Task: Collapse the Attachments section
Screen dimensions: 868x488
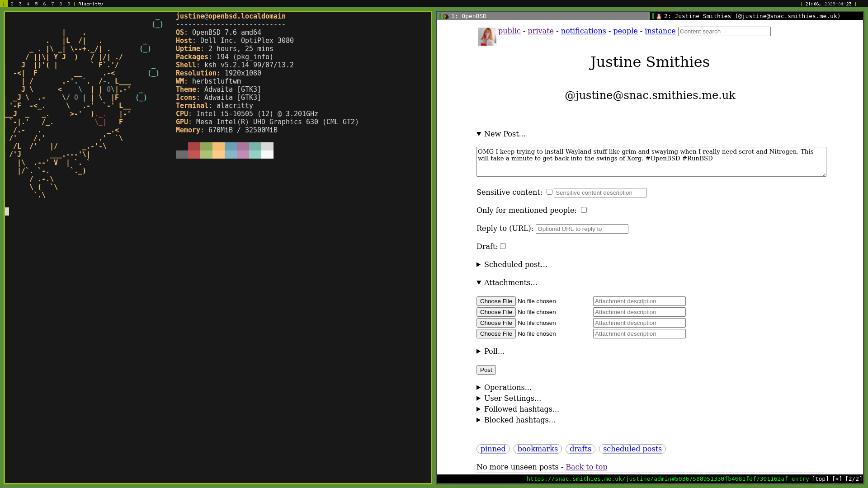Action: coord(507,282)
